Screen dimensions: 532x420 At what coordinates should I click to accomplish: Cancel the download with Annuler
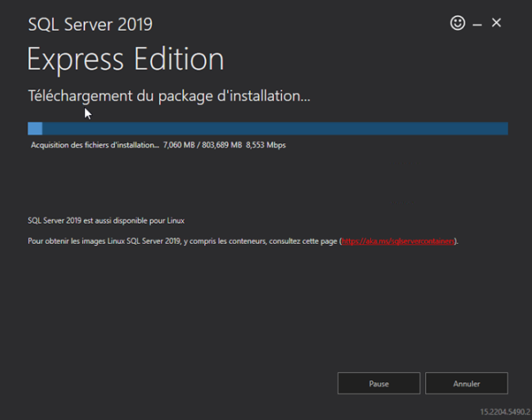pos(467,384)
